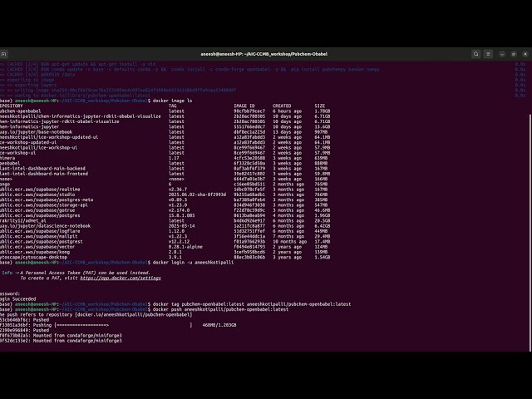Maximize the terminal window

(514, 54)
